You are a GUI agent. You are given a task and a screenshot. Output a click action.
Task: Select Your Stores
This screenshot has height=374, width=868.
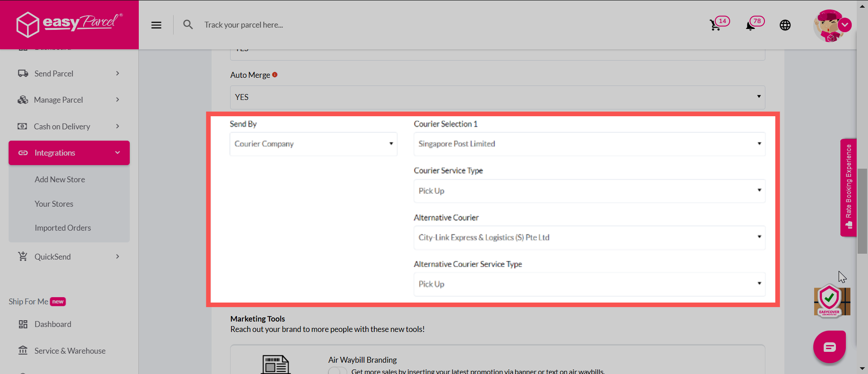(x=54, y=204)
